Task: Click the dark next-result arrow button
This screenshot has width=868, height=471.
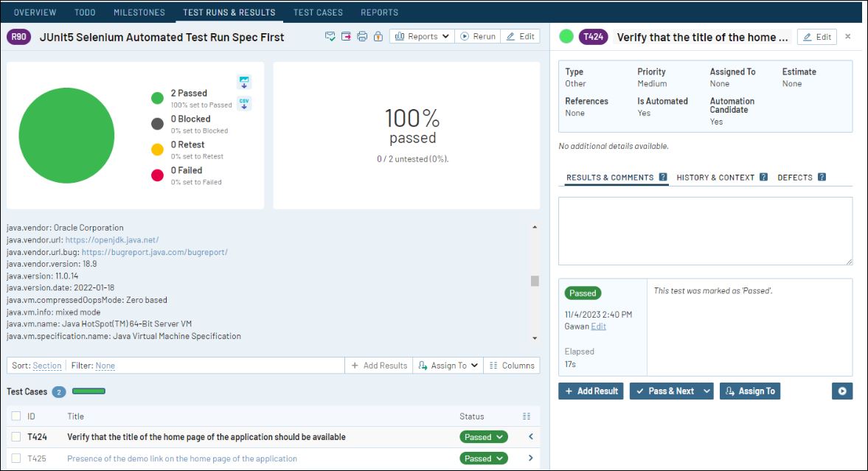Action: click(842, 391)
